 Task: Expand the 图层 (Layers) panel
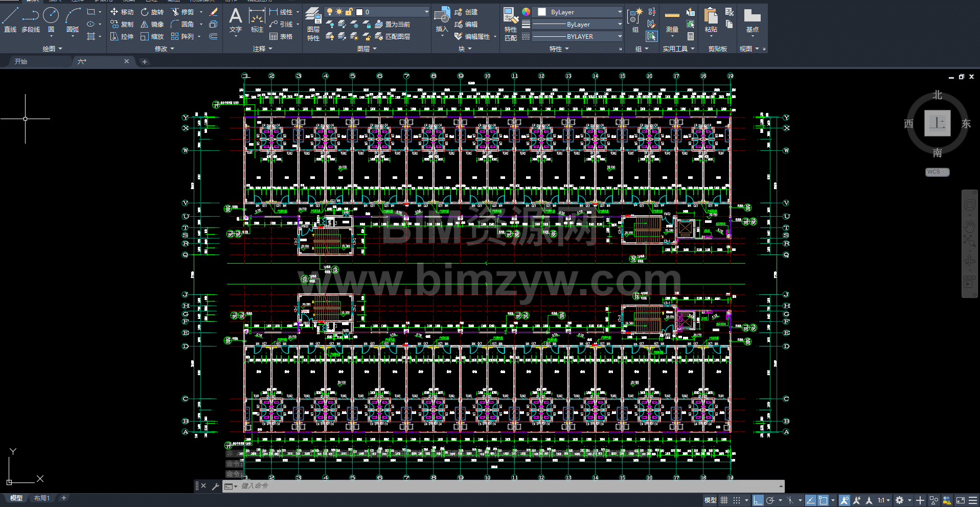click(367, 49)
